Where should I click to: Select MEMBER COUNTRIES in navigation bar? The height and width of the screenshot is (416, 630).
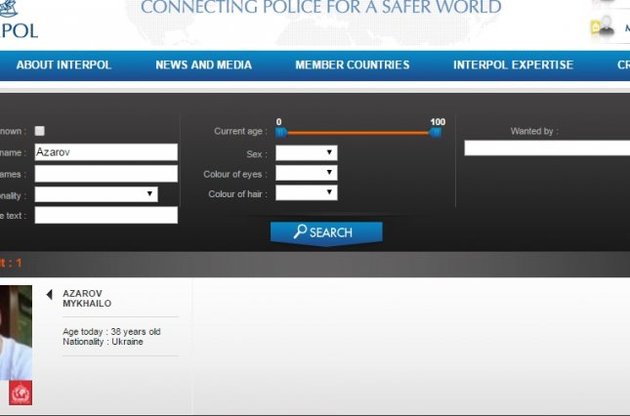point(352,65)
